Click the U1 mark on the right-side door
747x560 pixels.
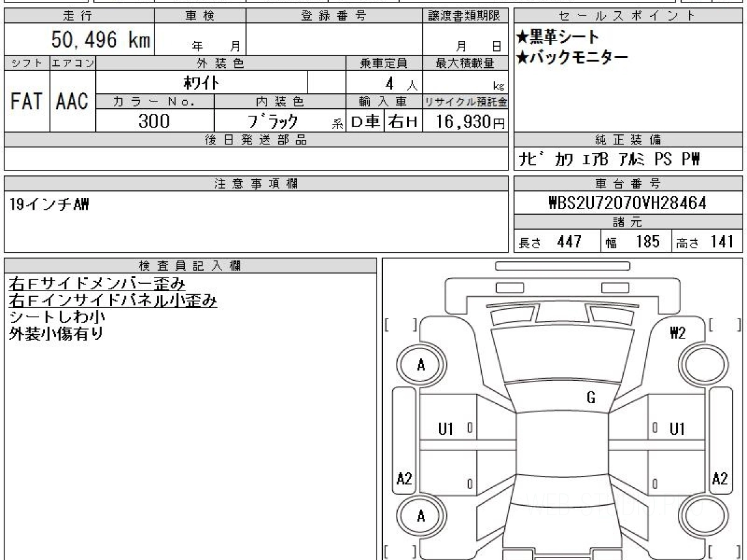click(x=677, y=429)
